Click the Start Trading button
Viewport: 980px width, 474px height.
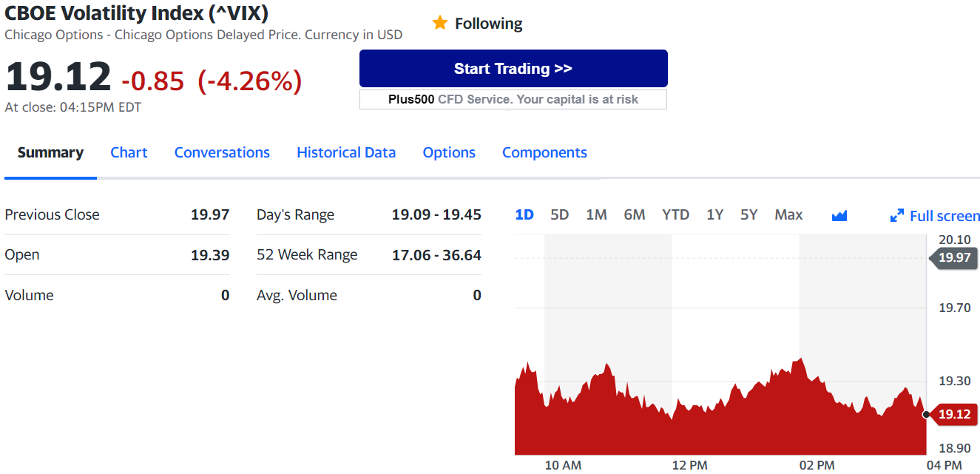(513, 69)
